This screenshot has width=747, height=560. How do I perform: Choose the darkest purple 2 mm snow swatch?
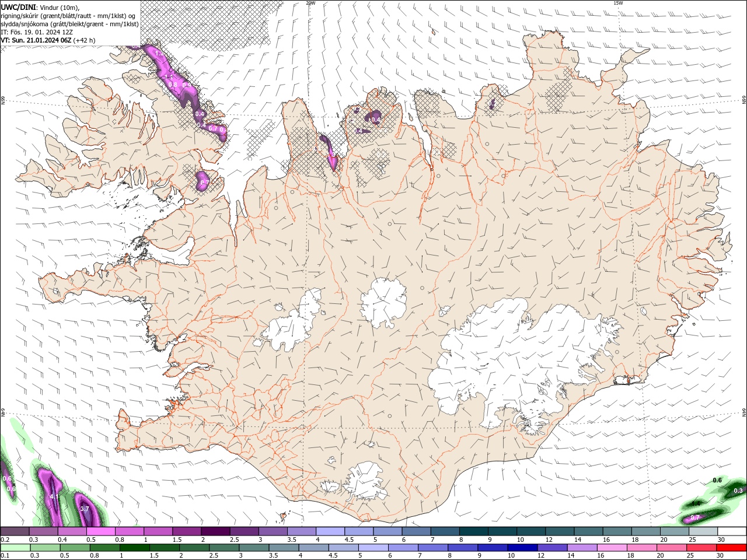(215, 531)
